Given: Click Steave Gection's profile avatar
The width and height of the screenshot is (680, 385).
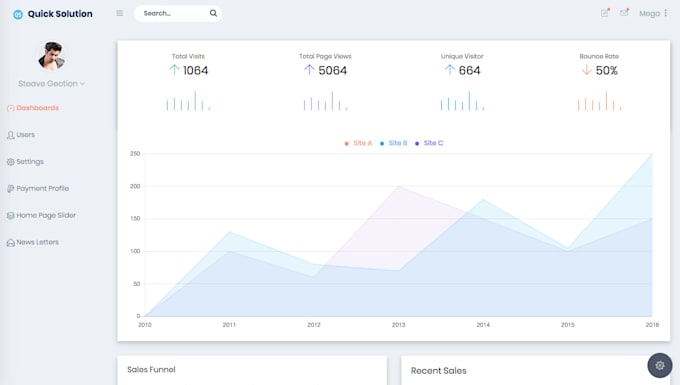Looking at the screenshot, I should (52, 56).
